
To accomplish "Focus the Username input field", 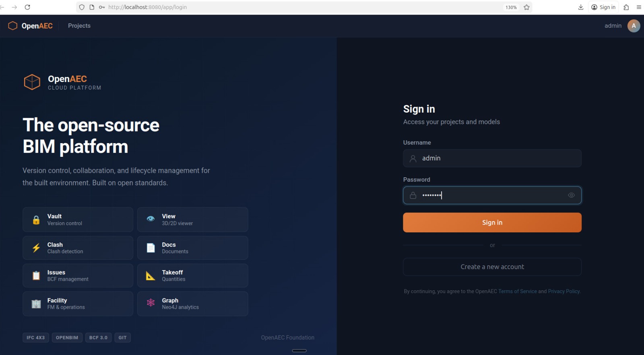I will pyautogui.click(x=492, y=158).
